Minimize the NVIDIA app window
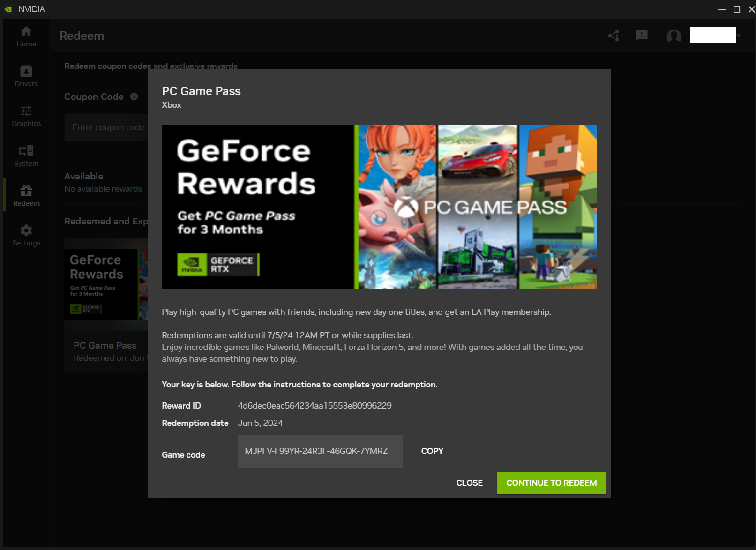 (722, 9)
